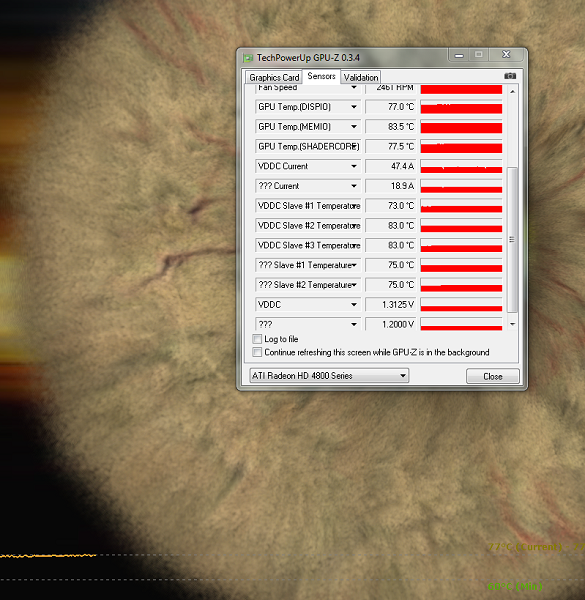Click the 18.9 A current value
The height and width of the screenshot is (600, 585).
pyautogui.click(x=391, y=186)
